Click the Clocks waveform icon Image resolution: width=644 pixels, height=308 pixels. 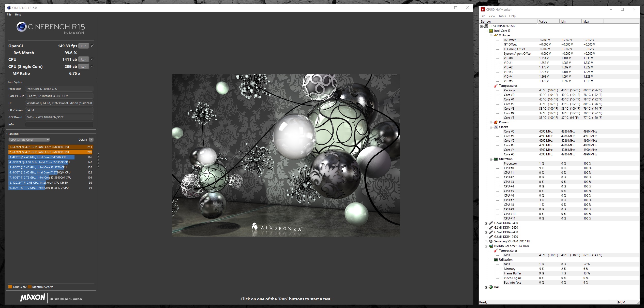pyautogui.click(x=496, y=127)
